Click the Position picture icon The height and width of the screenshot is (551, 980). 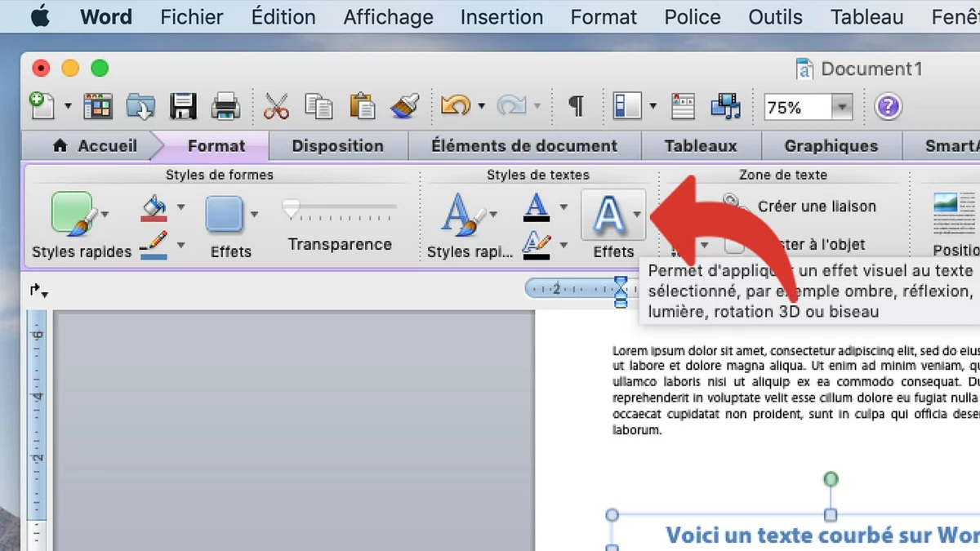(x=955, y=214)
